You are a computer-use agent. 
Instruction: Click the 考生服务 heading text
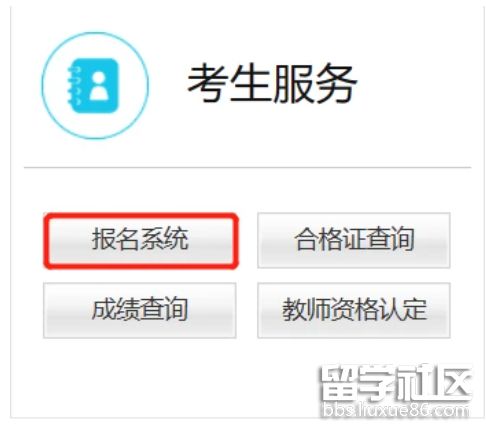click(x=272, y=84)
